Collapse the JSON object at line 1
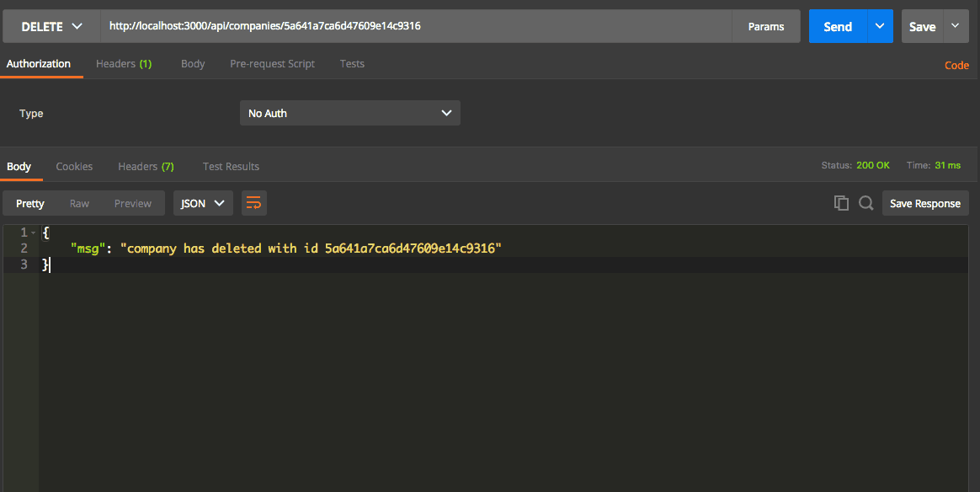This screenshot has width=980, height=492. point(33,233)
